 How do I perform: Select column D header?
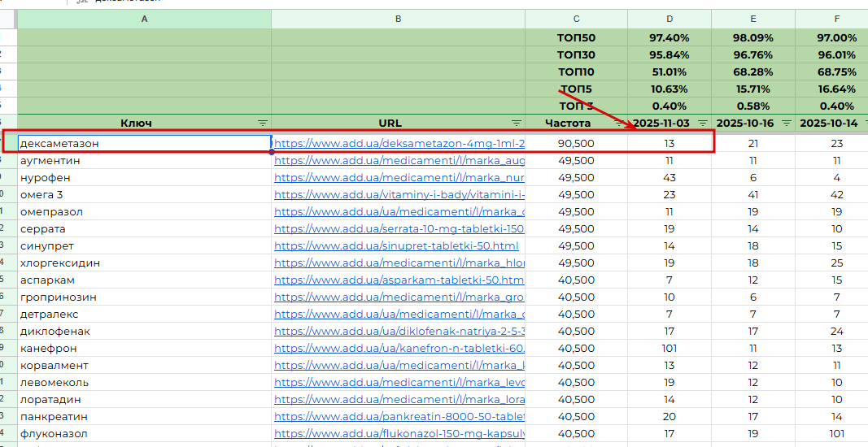[670, 19]
